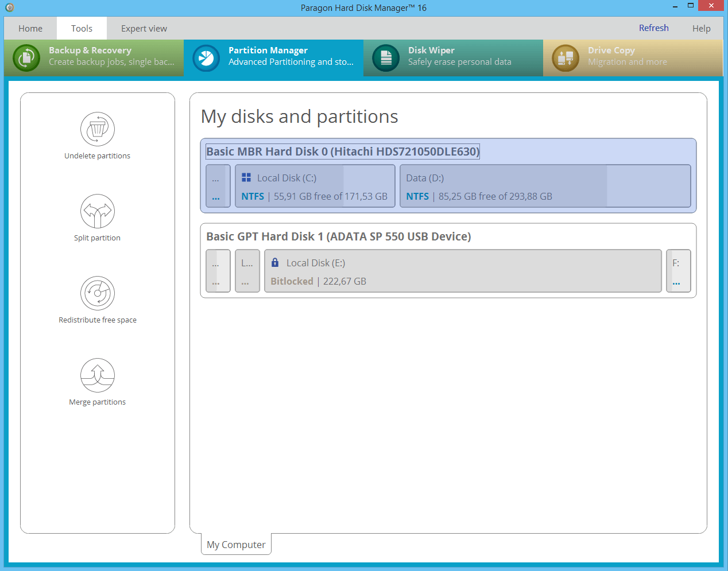Click the Partition Manager pie icon
The image size is (728, 571).
coord(206,57)
